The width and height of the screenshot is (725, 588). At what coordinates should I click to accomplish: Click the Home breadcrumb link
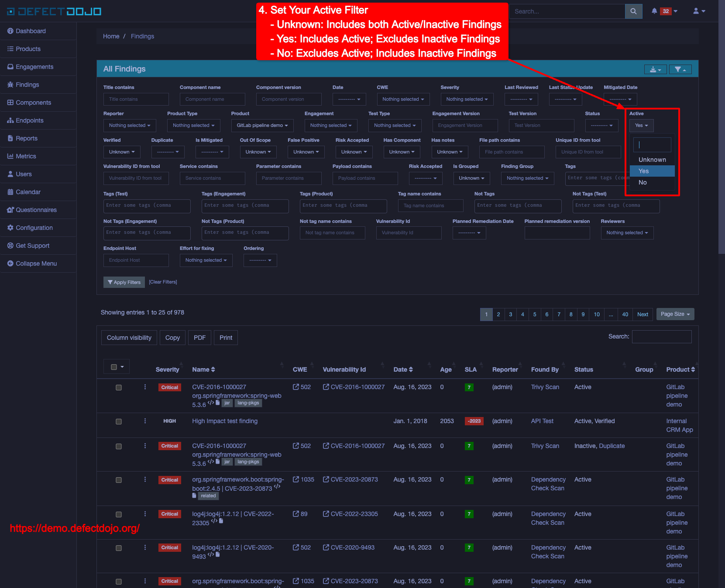tap(111, 36)
